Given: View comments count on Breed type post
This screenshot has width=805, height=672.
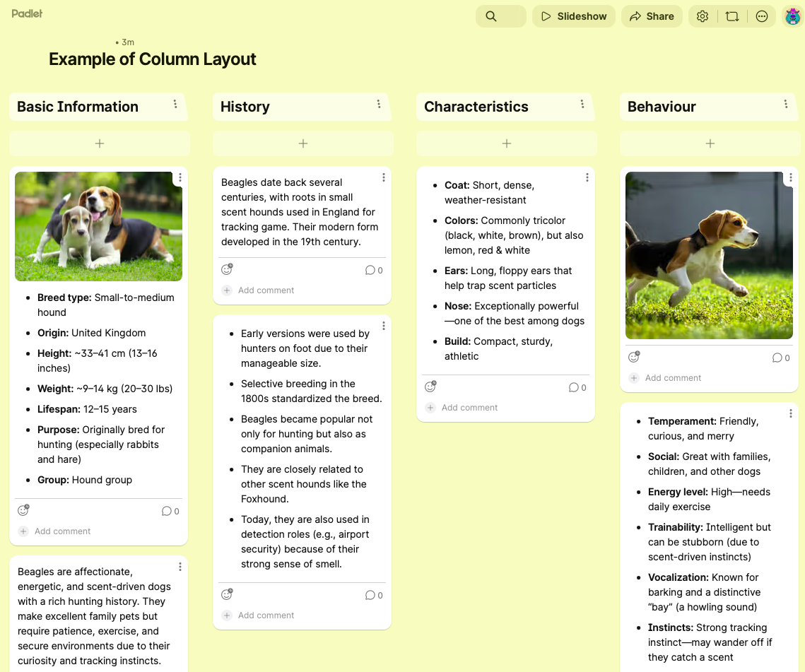Looking at the screenshot, I should point(170,512).
